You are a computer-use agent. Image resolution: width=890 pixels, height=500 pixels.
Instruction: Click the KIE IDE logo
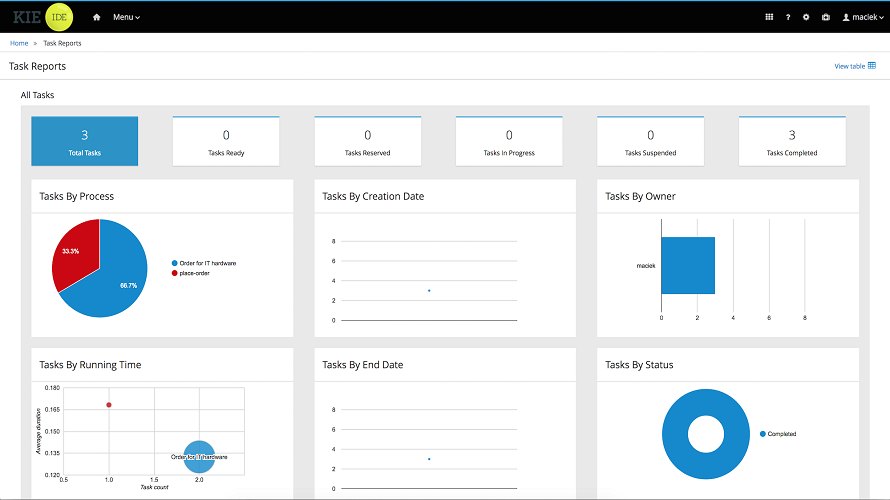[41, 17]
